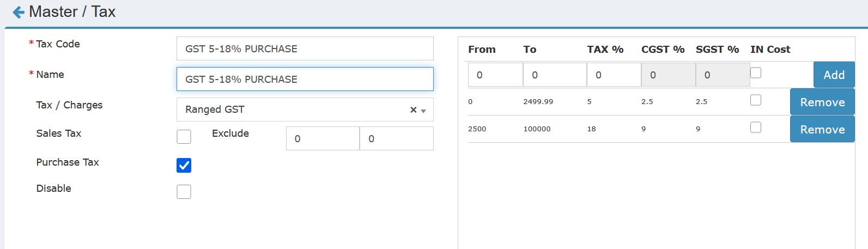This screenshot has width=868, height=249.
Task: Uncheck the Purchase Tax checkbox
Action: [x=184, y=165]
